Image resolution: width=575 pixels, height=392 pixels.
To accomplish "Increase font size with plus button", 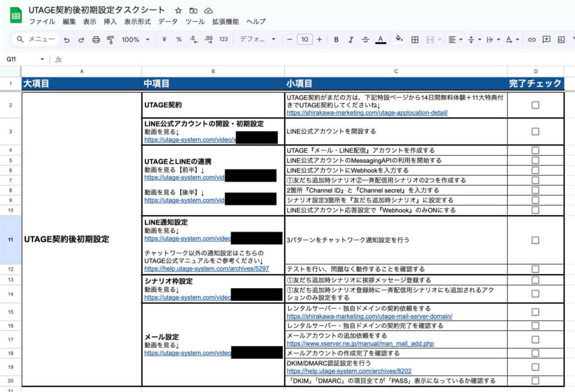I will 320,39.
